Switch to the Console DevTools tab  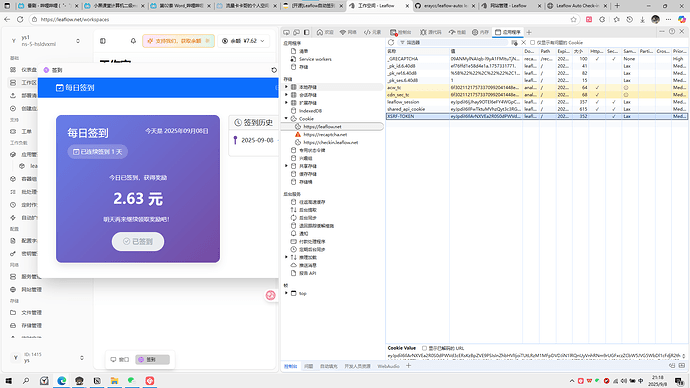pos(400,32)
